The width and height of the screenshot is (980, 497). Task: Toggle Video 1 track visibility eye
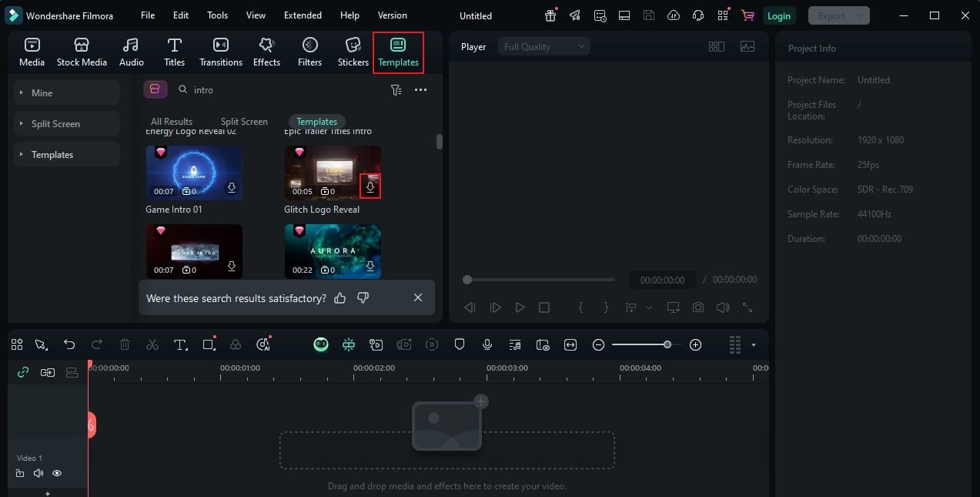[57, 473]
